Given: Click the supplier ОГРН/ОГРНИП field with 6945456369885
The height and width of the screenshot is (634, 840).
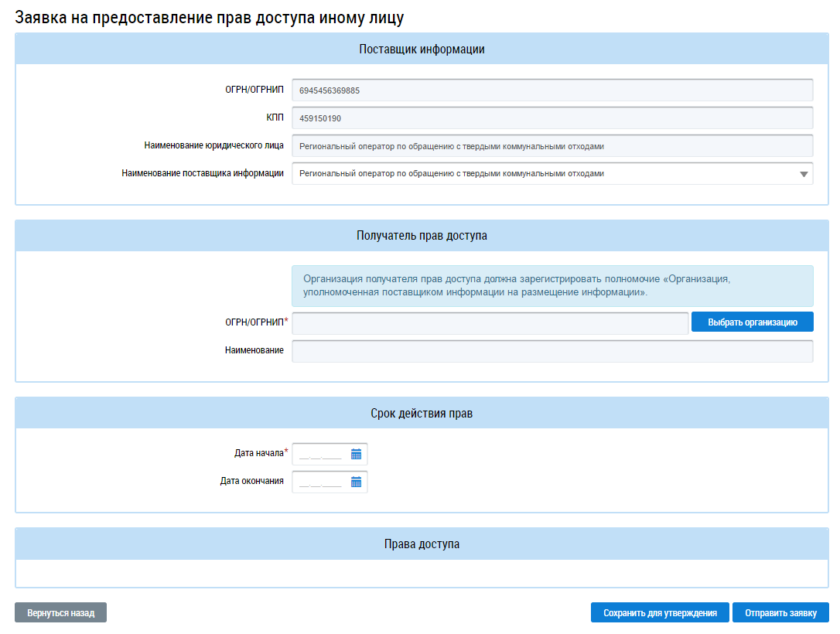Looking at the screenshot, I should (551, 90).
